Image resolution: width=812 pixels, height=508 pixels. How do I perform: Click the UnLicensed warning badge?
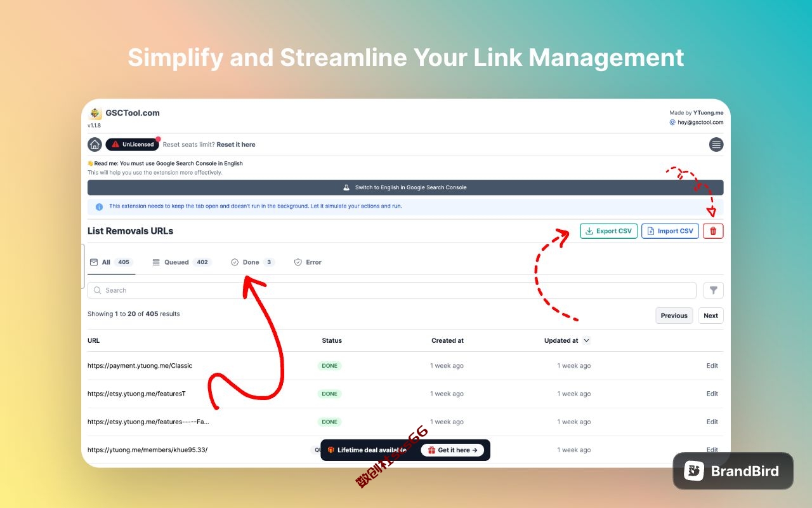[132, 144]
